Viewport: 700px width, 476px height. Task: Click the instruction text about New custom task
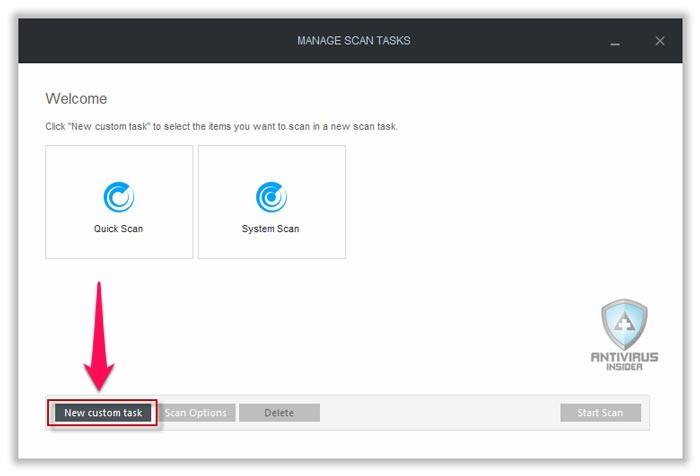coord(221,126)
